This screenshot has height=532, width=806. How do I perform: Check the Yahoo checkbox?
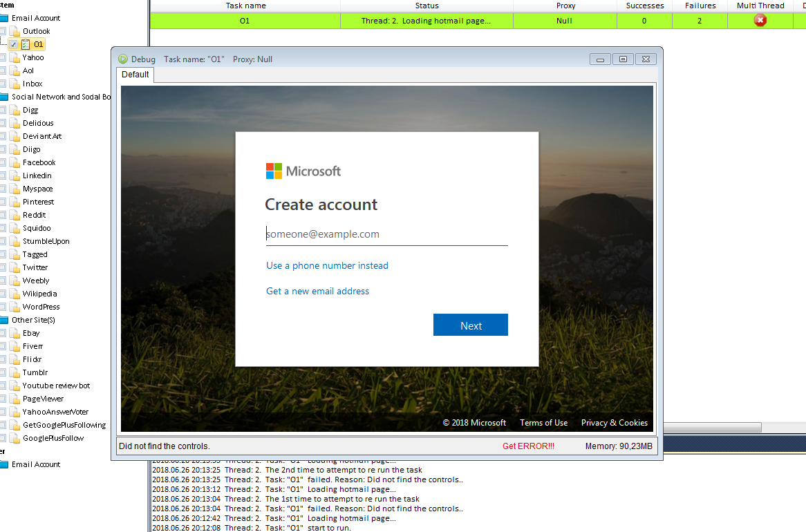pos(3,57)
